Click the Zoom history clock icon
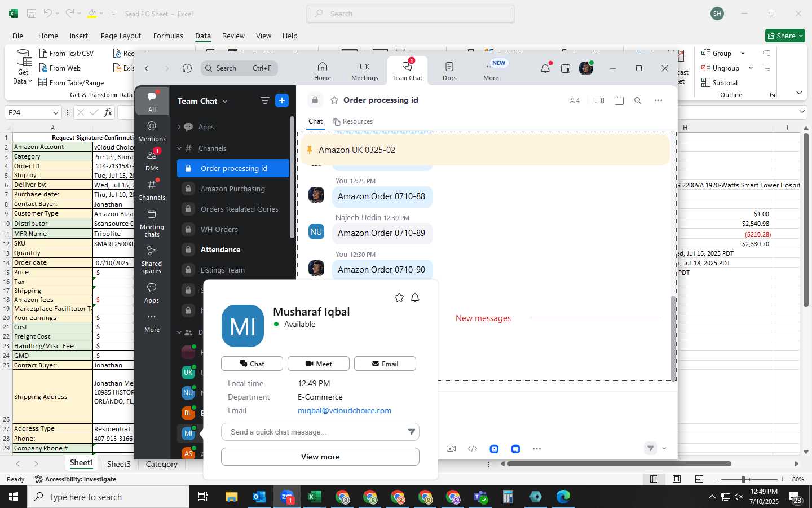 [x=187, y=68]
